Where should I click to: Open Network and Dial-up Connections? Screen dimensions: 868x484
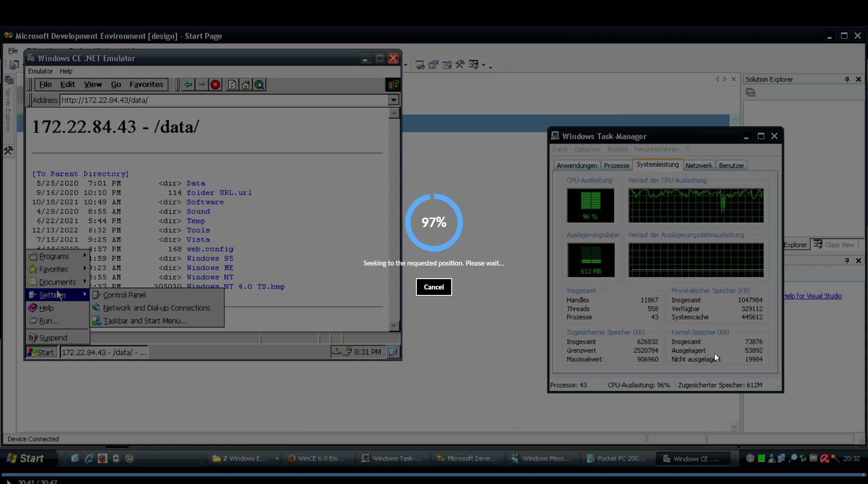click(x=156, y=308)
